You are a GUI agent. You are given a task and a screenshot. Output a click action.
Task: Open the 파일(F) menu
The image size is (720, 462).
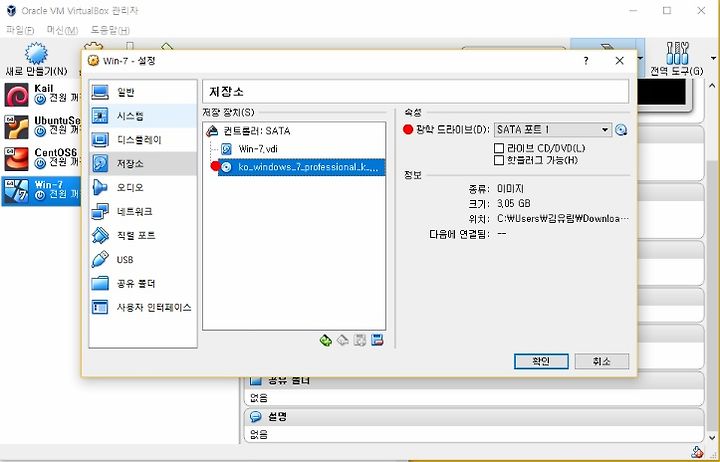(x=20, y=30)
